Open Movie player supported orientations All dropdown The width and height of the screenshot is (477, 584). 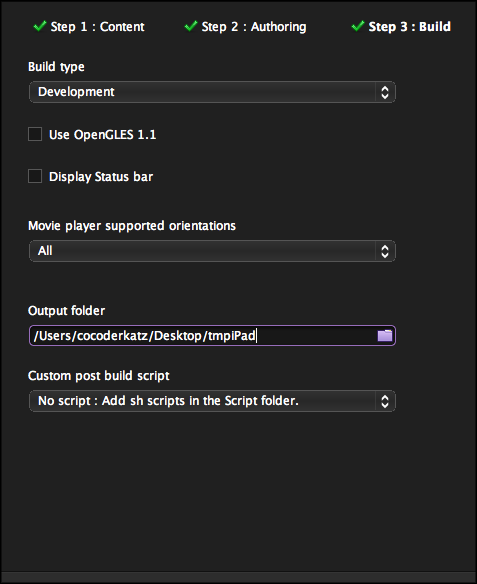pos(212,251)
